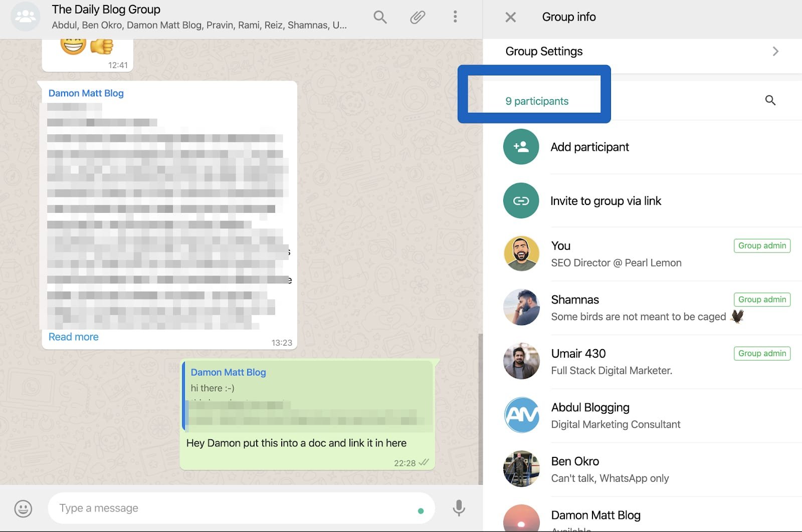Viewport: 802px width, 532px height.
Task: Click the emoji message sent at 12:41
Action: [87, 55]
